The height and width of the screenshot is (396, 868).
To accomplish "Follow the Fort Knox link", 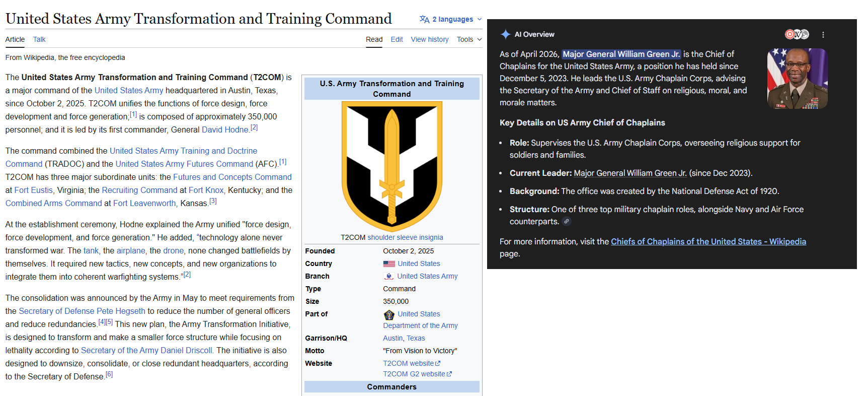I will click(206, 190).
